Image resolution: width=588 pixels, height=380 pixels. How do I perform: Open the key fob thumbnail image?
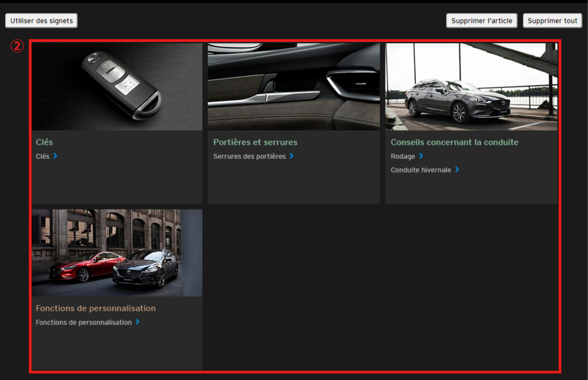117,87
